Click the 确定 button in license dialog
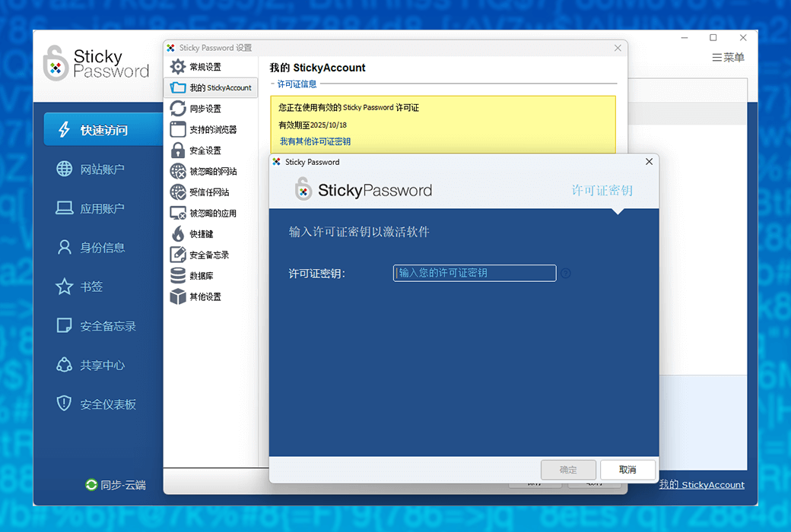 (569, 470)
